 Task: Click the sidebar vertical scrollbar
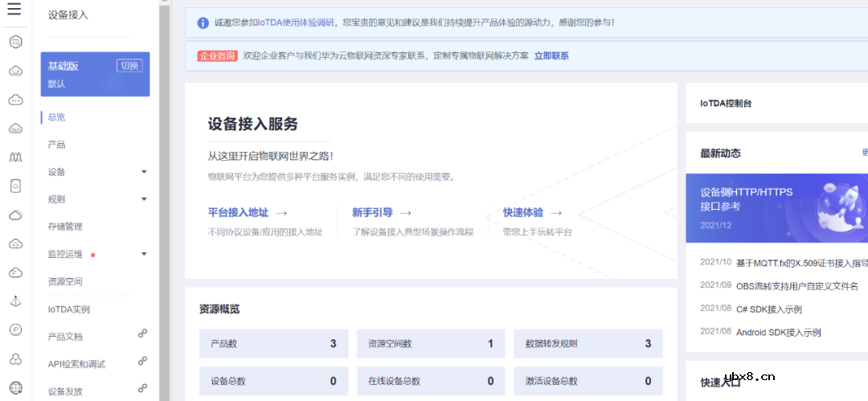pos(164,203)
